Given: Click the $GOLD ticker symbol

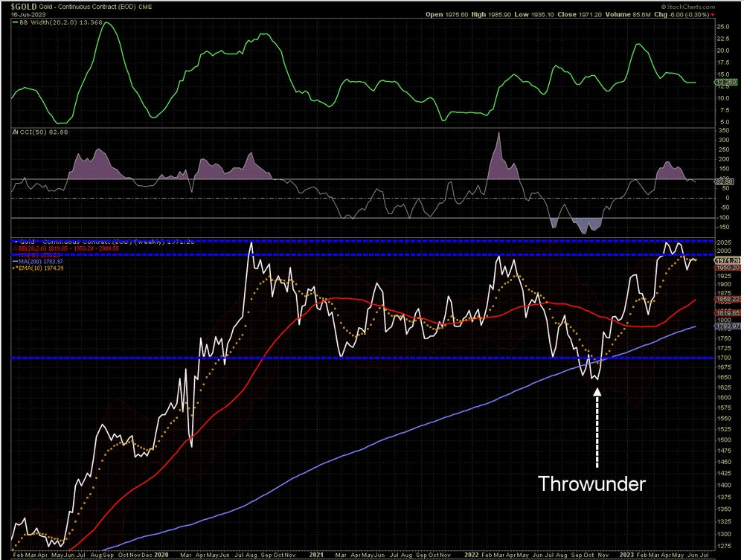Looking at the screenshot, I should [x=24, y=7].
